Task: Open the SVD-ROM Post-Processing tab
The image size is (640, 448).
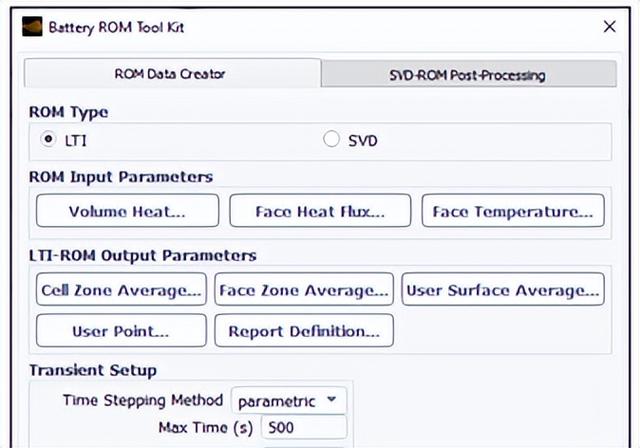Action: (468, 74)
